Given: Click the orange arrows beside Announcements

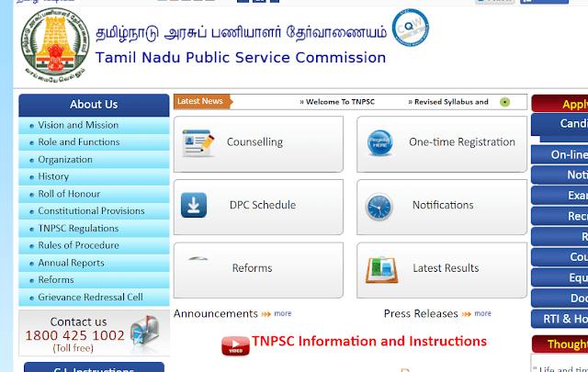Looking at the screenshot, I should click(x=266, y=314).
